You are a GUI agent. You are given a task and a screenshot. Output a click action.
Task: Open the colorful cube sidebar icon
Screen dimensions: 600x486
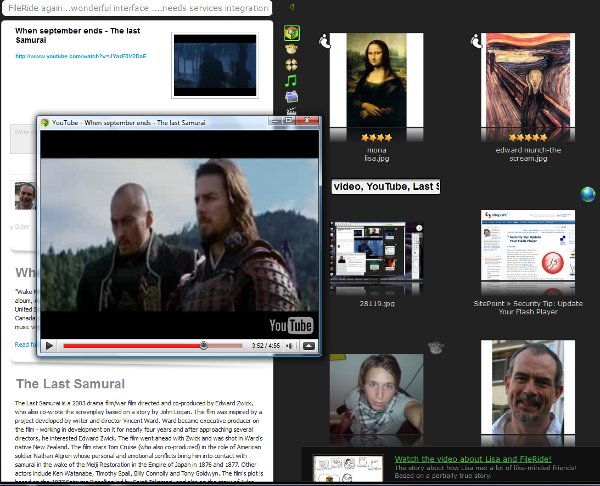(292, 33)
